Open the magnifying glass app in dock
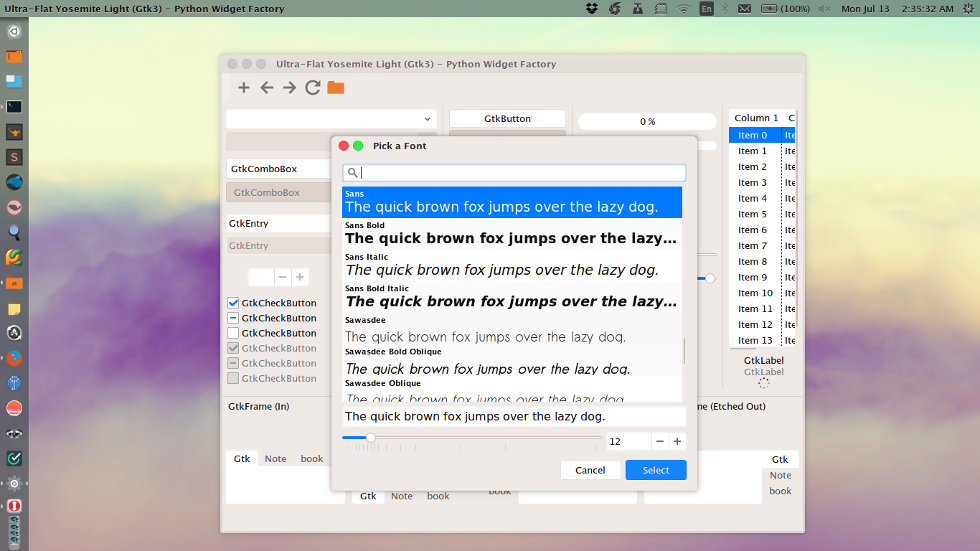 point(14,232)
